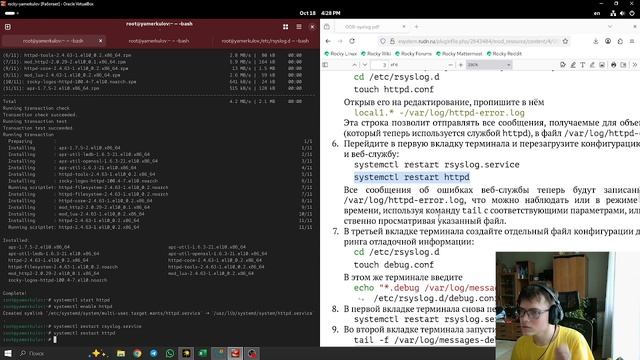Select the PDF add image tool

pyautogui.click(x=602, y=65)
